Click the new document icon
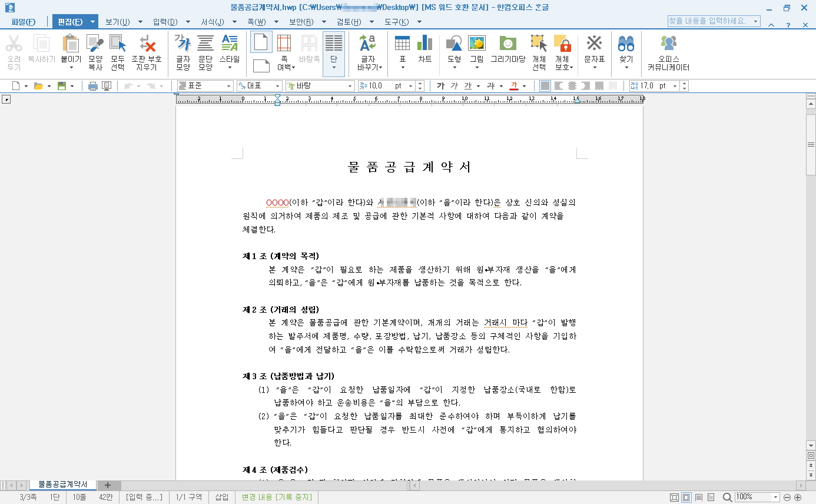 coord(15,86)
